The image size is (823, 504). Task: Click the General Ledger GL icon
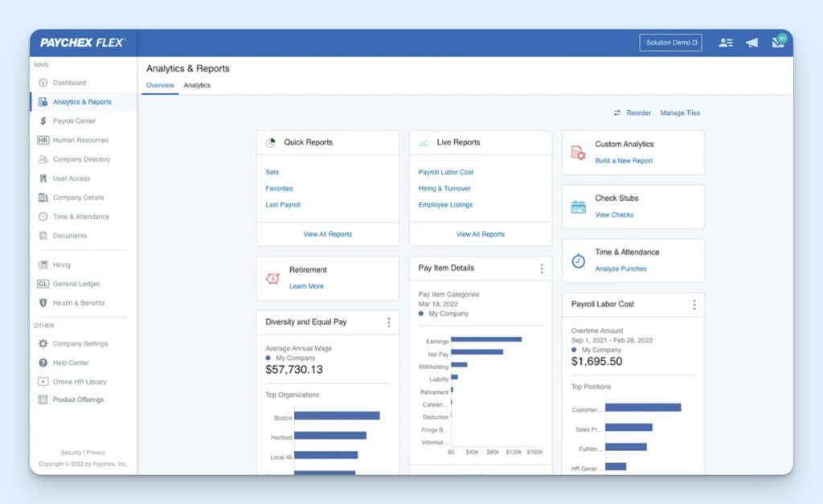(x=43, y=284)
